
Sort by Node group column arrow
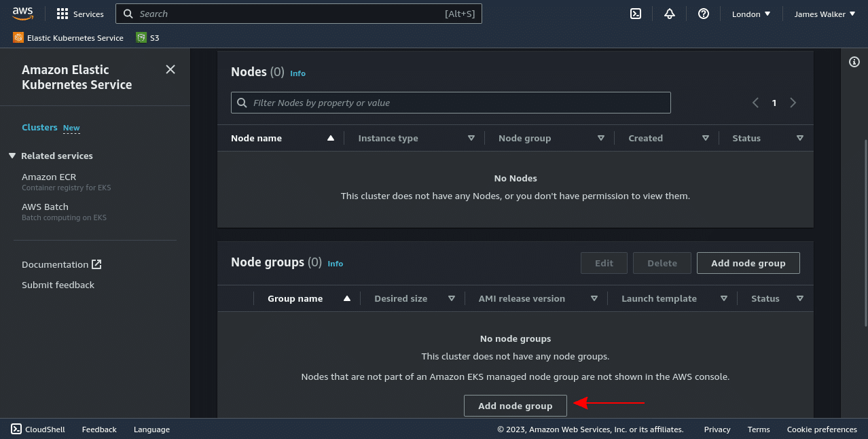[x=601, y=138]
